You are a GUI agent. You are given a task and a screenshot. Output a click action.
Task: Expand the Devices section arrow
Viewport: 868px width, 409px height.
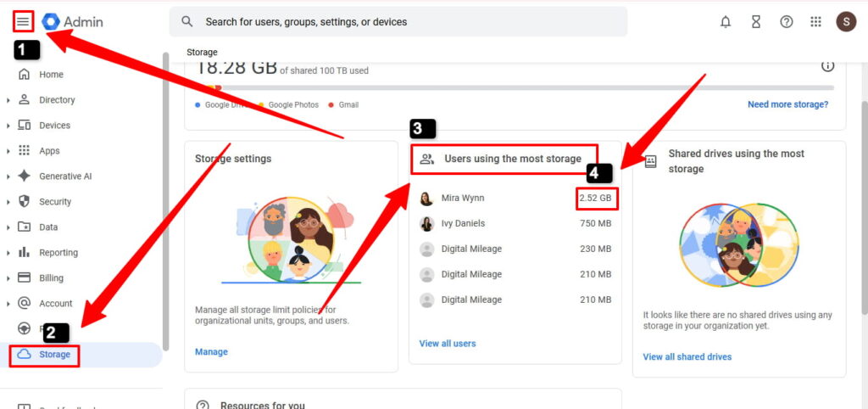pyautogui.click(x=8, y=126)
